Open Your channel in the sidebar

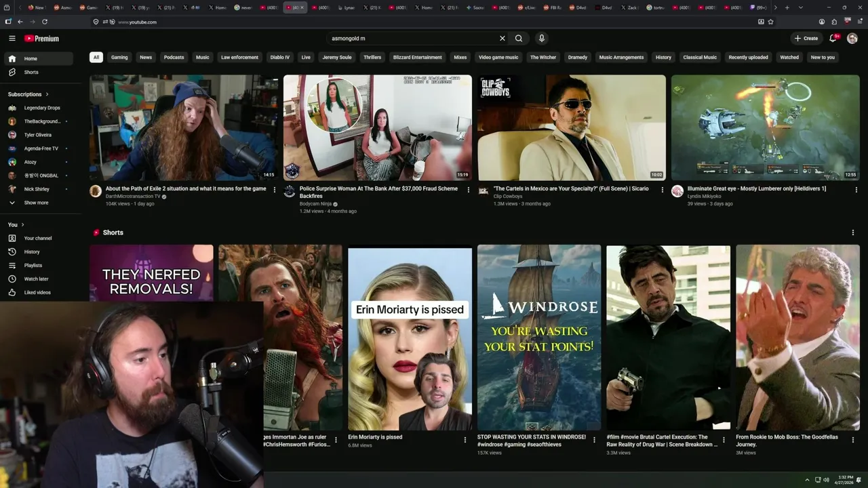tap(38, 238)
